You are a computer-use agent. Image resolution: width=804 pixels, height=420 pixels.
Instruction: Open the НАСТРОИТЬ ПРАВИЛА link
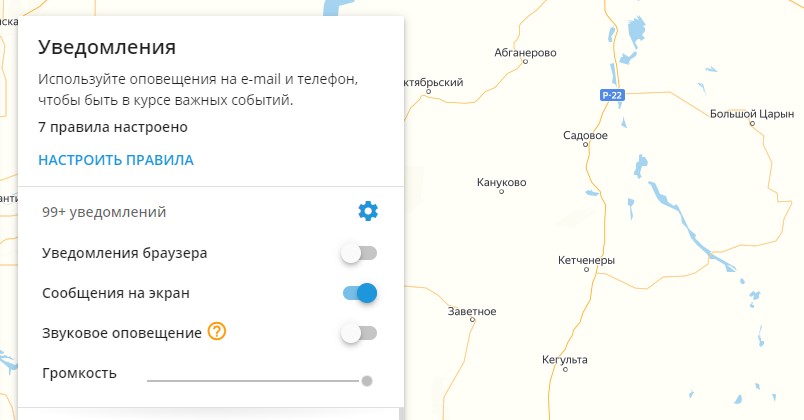click(116, 160)
